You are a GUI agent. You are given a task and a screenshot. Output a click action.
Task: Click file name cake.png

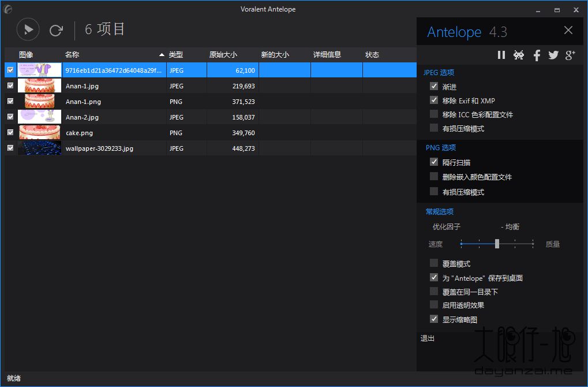pyautogui.click(x=79, y=133)
